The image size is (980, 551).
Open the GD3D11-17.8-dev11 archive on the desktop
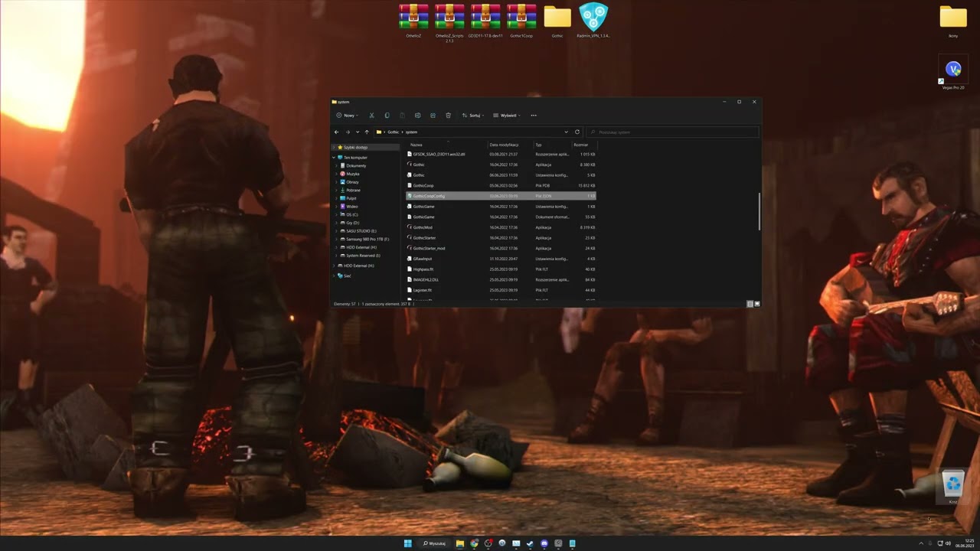pyautogui.click(x=485, y=21)
